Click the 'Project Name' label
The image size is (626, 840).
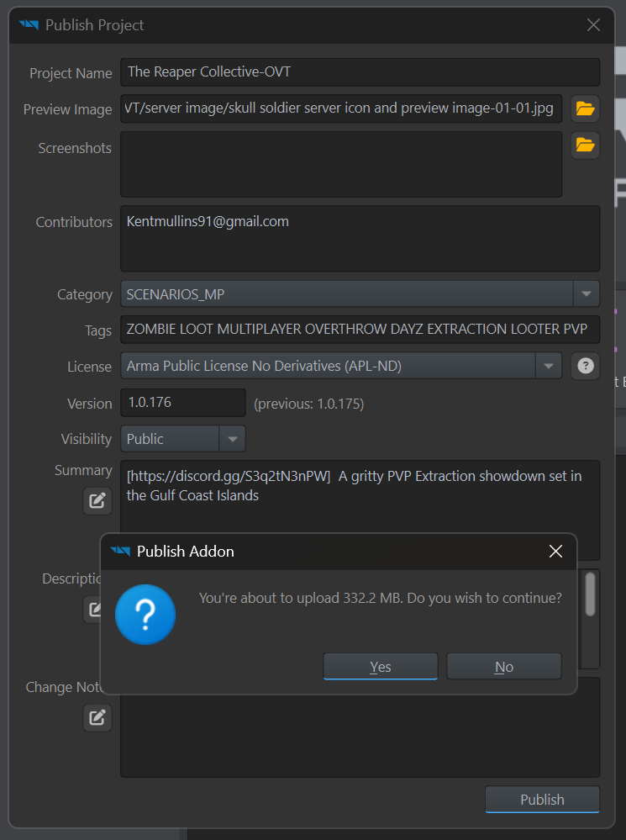click(x=71, y=73)
